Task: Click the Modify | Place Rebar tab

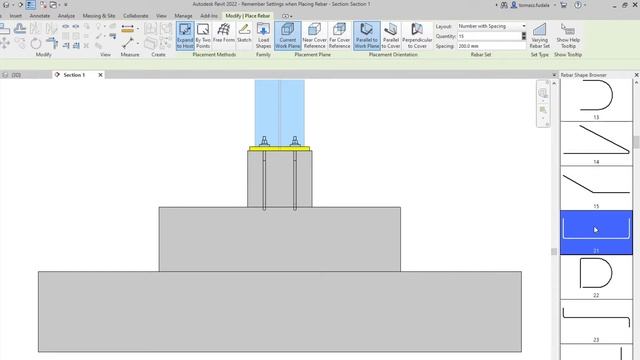Action: 248,16
